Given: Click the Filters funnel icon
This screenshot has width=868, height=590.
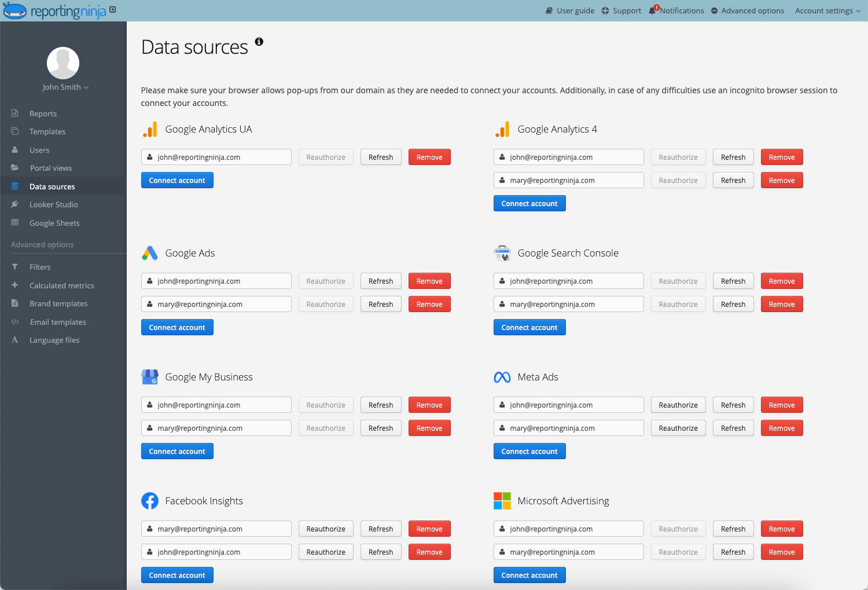Looking at the screenshot, I should (15, 267).
